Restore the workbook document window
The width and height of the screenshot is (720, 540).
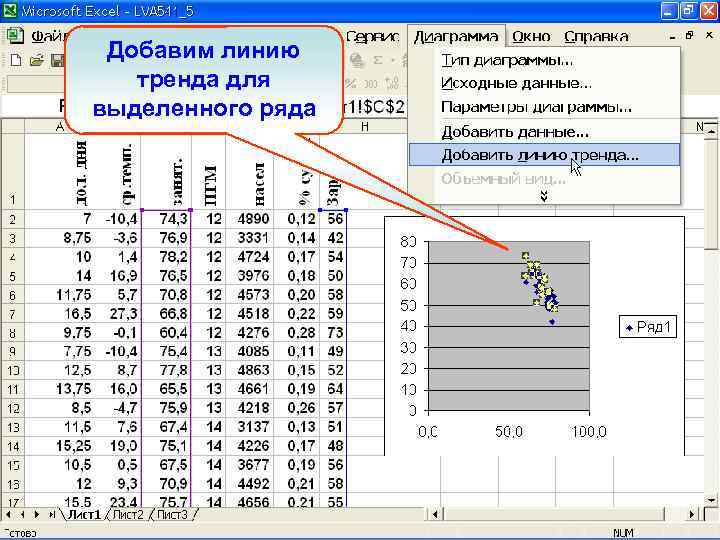(689, 35)
